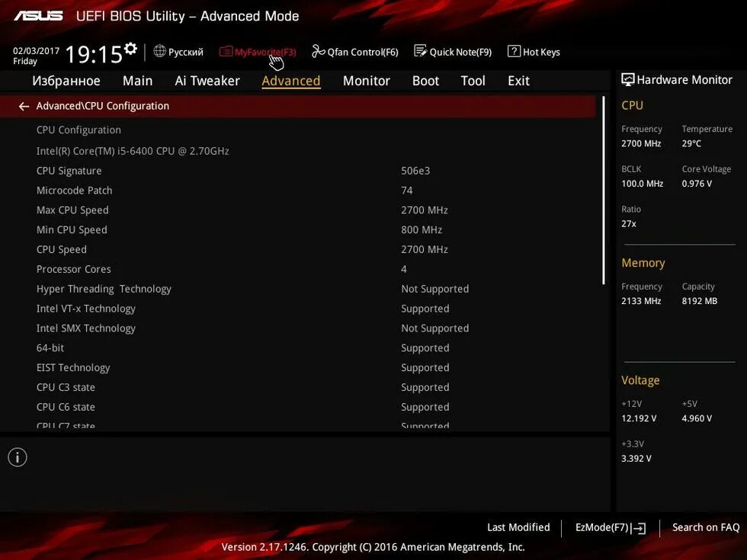Click the 8192 MB capacity value
This screenshot has width=747, height=560.
[700, 301]
